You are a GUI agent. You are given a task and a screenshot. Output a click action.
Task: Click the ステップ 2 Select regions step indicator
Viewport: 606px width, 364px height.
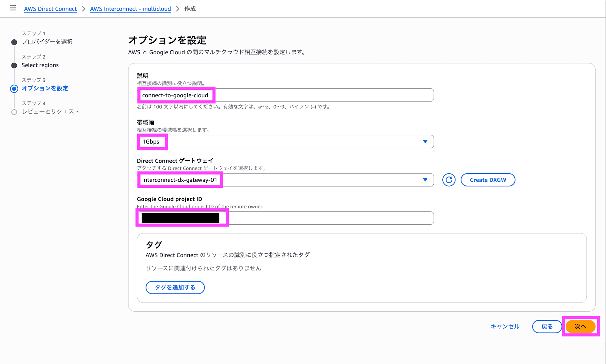pyautogui.click(x=14, y=65)
